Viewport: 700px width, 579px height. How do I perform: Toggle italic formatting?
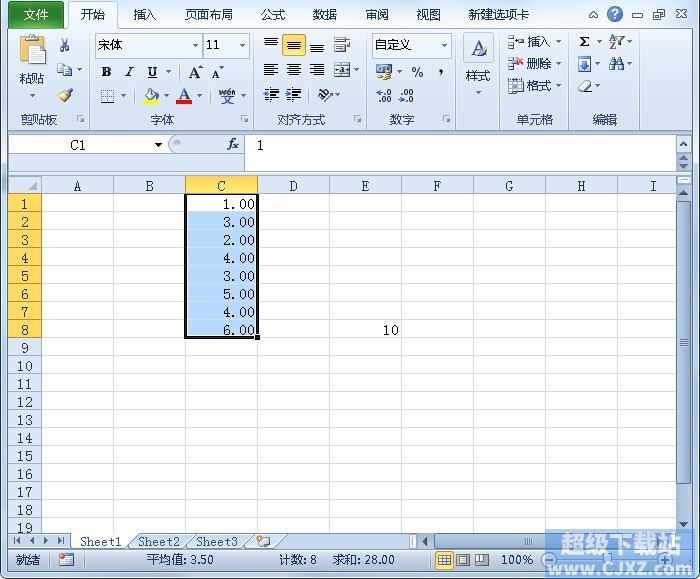coord(129,71)
